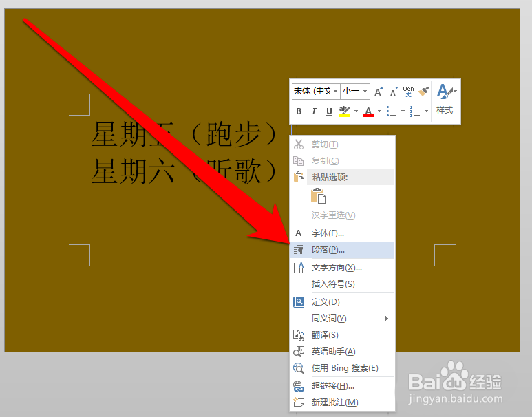Image resolution: width=532 pixels, height=417 pixels.
Task: Click the text direction icon
Action: click(x=298, y=268)
